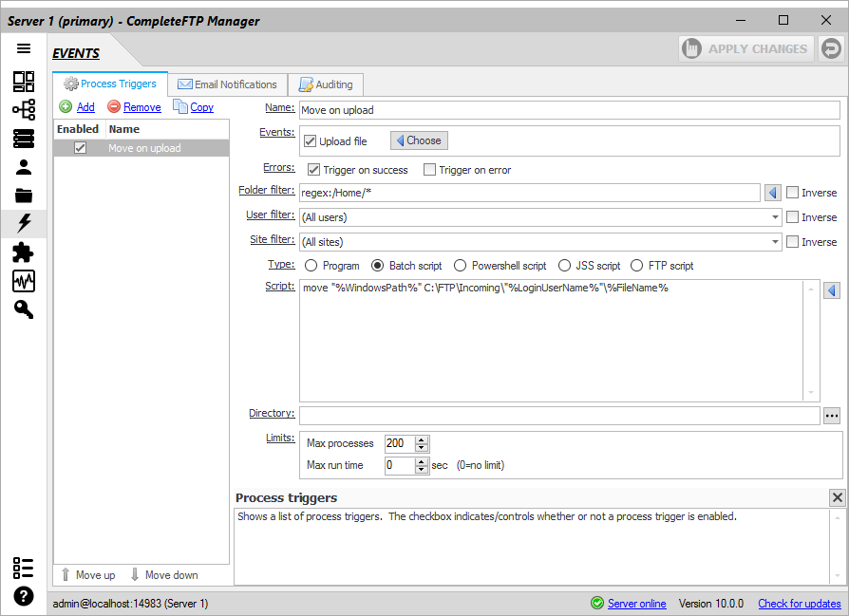Click the APPLY CHANGES button

click(x=746, y=48)
